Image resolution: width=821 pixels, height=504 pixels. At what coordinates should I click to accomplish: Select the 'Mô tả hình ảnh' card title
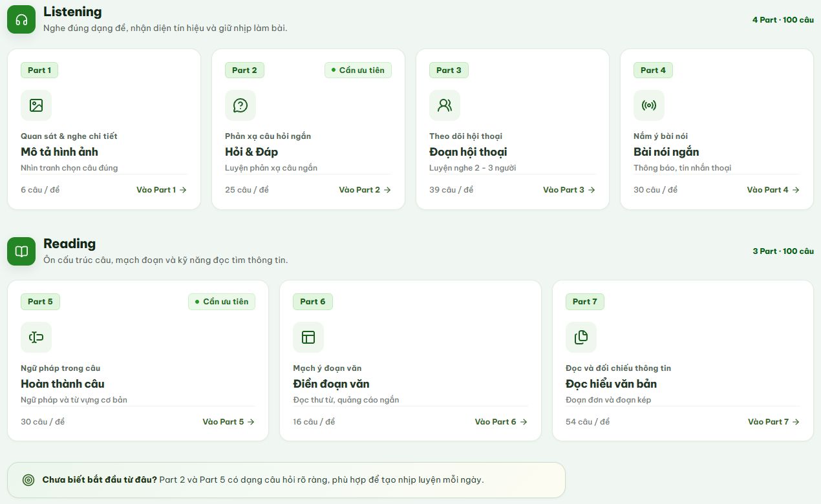(x=59, y=152)
